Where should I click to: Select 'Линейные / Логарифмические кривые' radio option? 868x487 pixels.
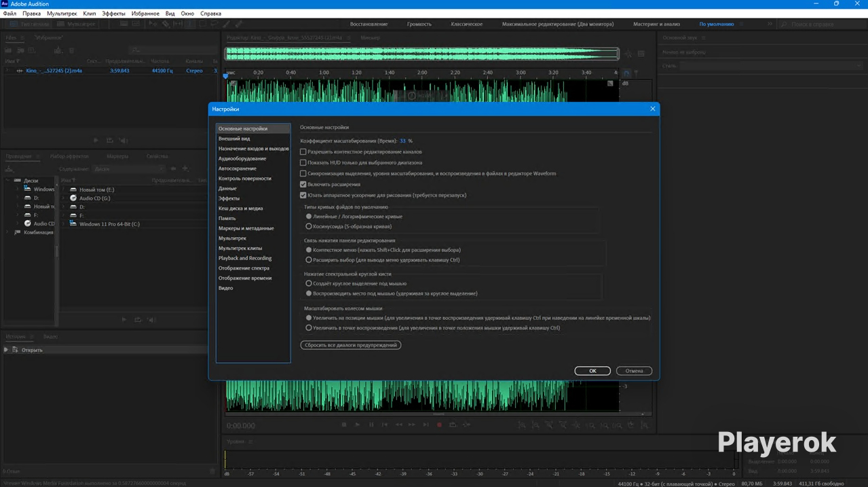309,216
